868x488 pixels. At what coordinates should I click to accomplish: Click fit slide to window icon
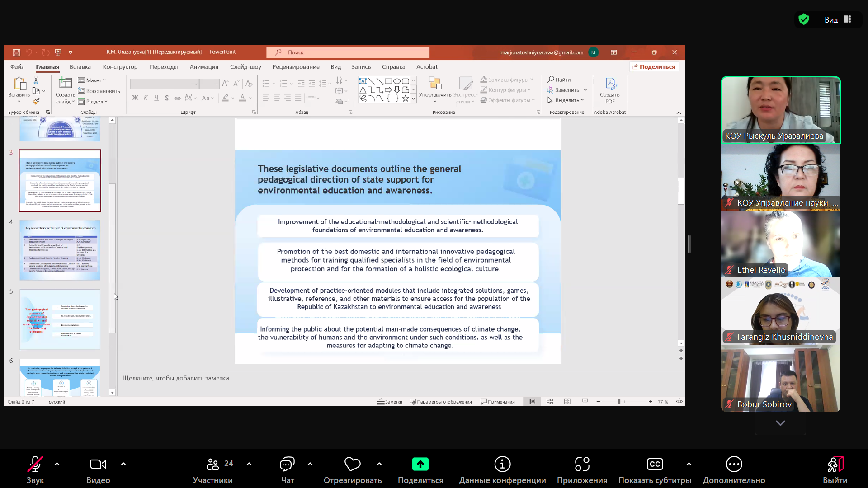[679, 402]
